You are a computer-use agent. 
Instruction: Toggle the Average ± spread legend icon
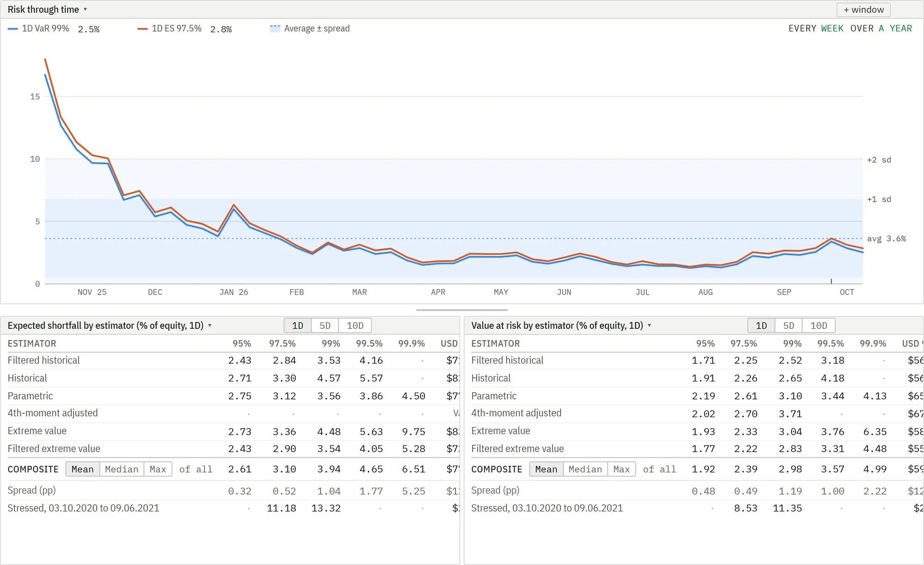click(275, 29)
